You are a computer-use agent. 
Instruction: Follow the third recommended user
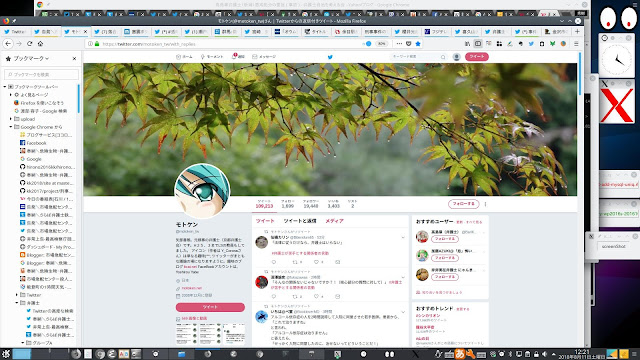point(444,277)
